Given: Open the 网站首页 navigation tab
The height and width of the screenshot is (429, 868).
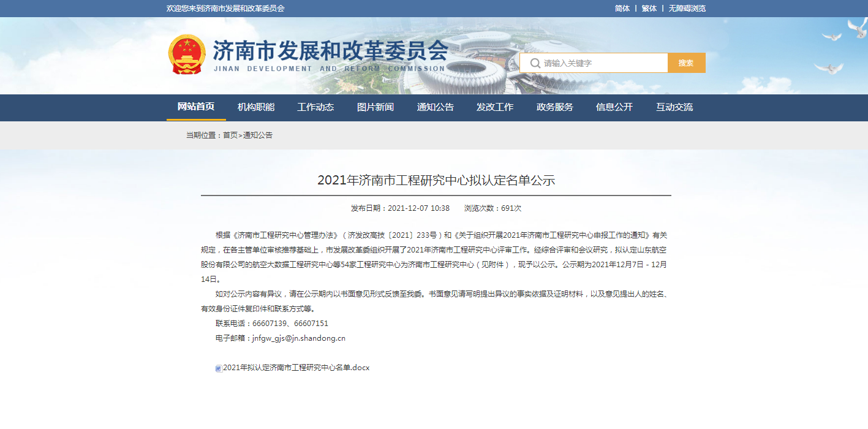Looking at the screenshot, I should [196, 107].
